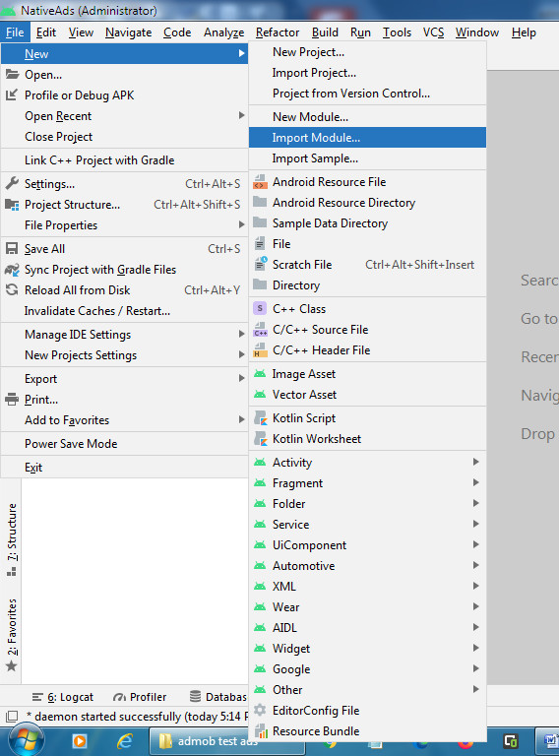Toggle Power Save Mode

click(124, 444)
